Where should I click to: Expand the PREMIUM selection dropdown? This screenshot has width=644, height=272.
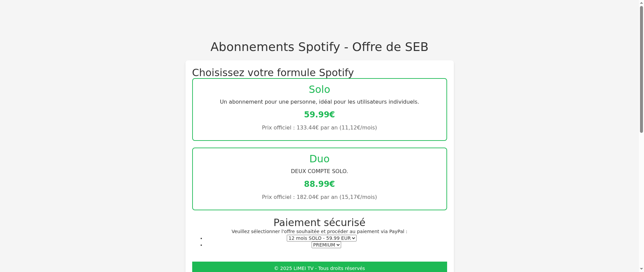[x=326, y=245]
